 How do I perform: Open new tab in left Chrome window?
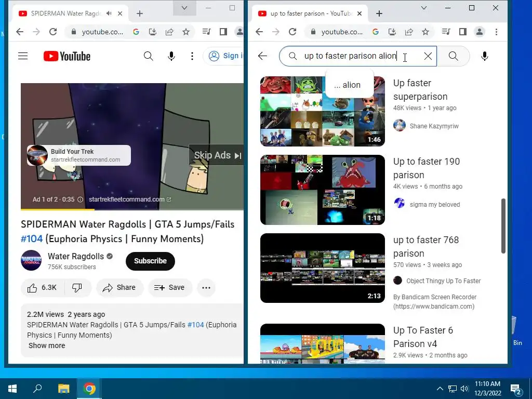click(x=139, y=14)
